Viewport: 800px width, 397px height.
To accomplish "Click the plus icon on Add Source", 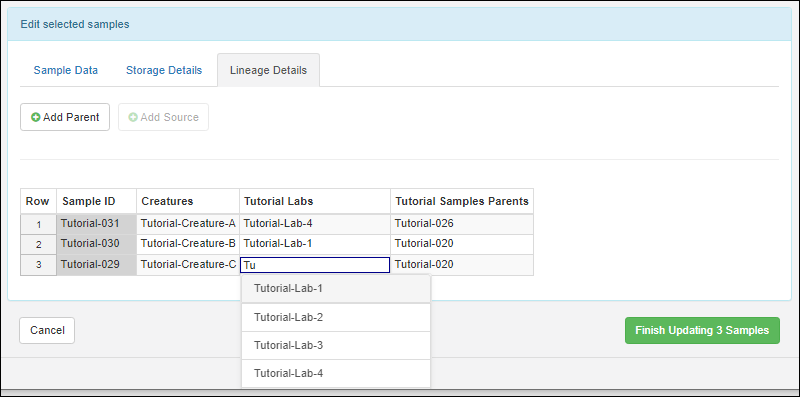I will (x=133, y=117).
